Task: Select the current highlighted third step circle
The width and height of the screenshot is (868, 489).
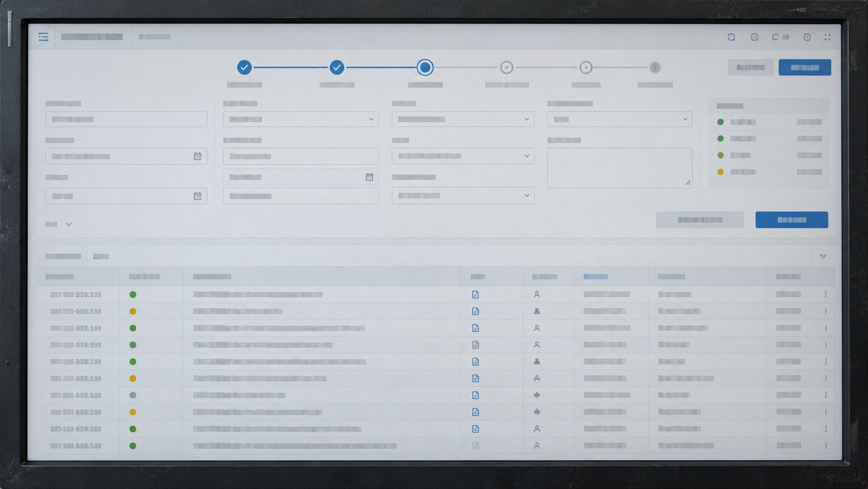Action: coord(425,68)
